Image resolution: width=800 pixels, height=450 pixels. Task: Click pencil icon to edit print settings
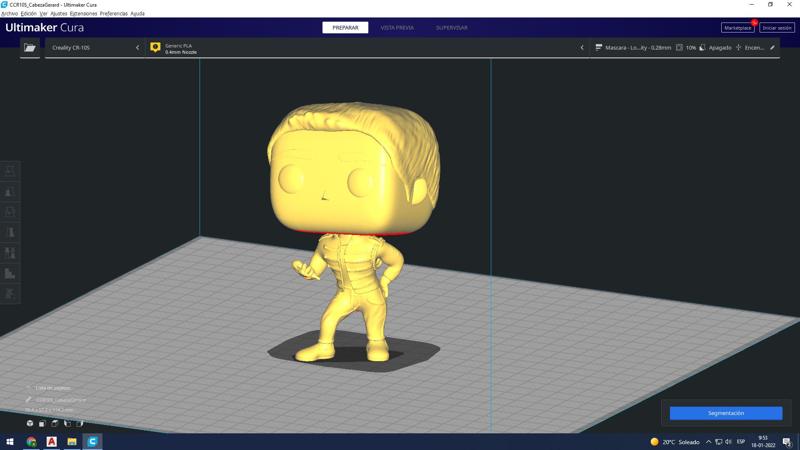pos(772,47)
